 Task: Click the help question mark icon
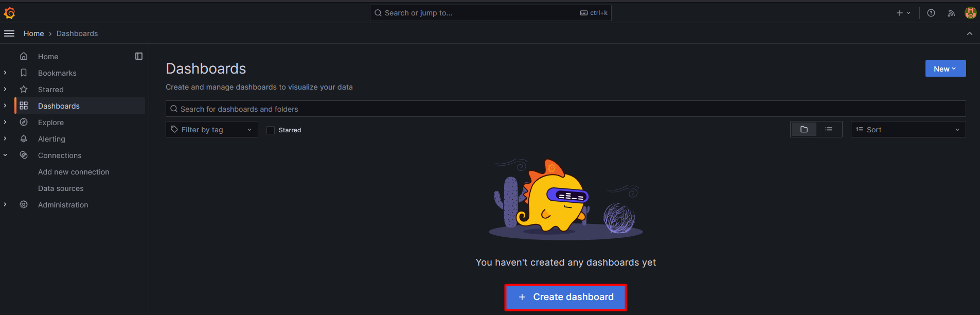pos(931,13)
